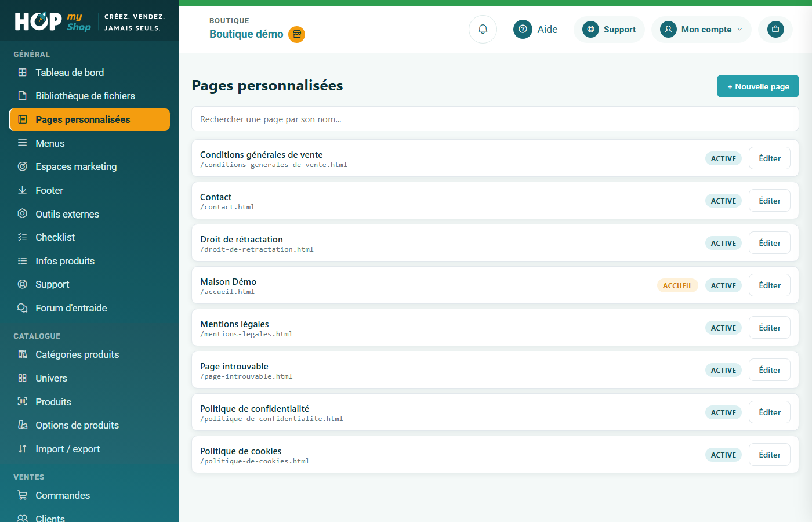Screen dimensions: 812x522
Task: Click the Menus hamburger icon in sidebar
Action: click(x=23, y=143)
